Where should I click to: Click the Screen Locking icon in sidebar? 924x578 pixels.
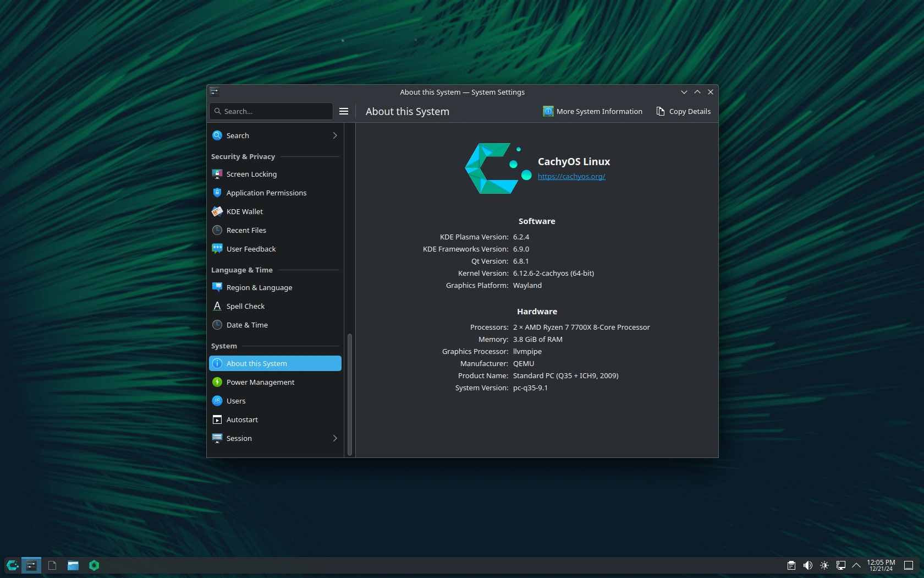pos(217,174)
